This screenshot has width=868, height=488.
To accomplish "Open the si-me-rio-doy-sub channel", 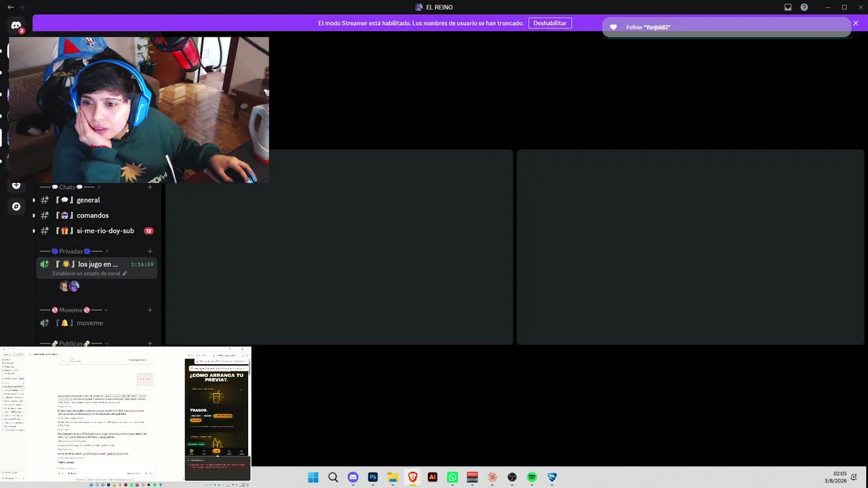I will pyautogui.click(x=95, y=231).
